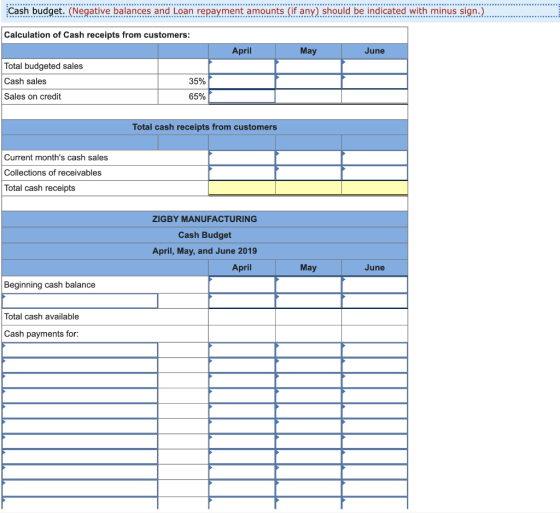Select April Cash sales input cell

pyautogui.click(x=242, y=81)
